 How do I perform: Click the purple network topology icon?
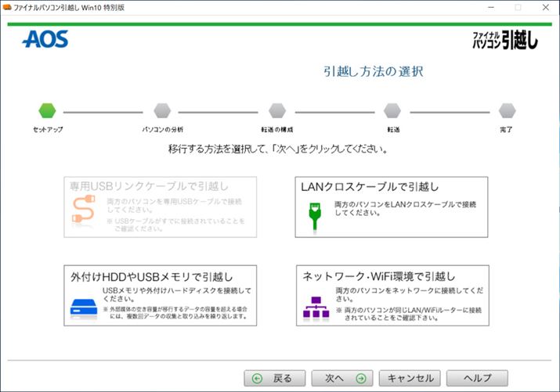(316, 307)
